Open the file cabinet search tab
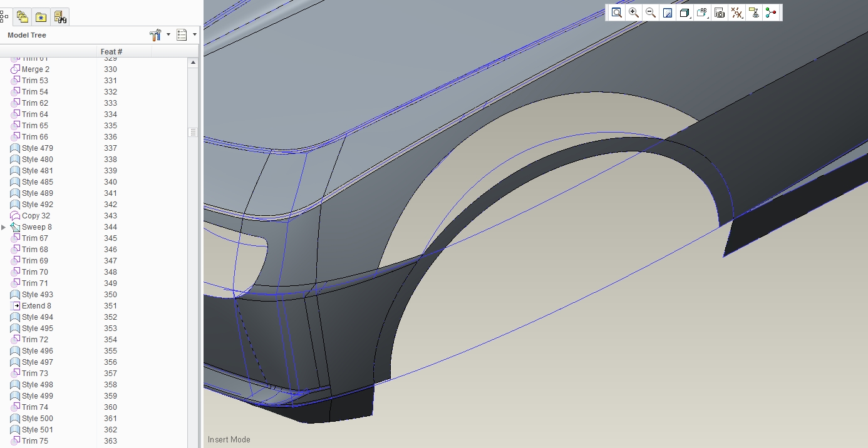868x448 pixels. tap(60, 17)
